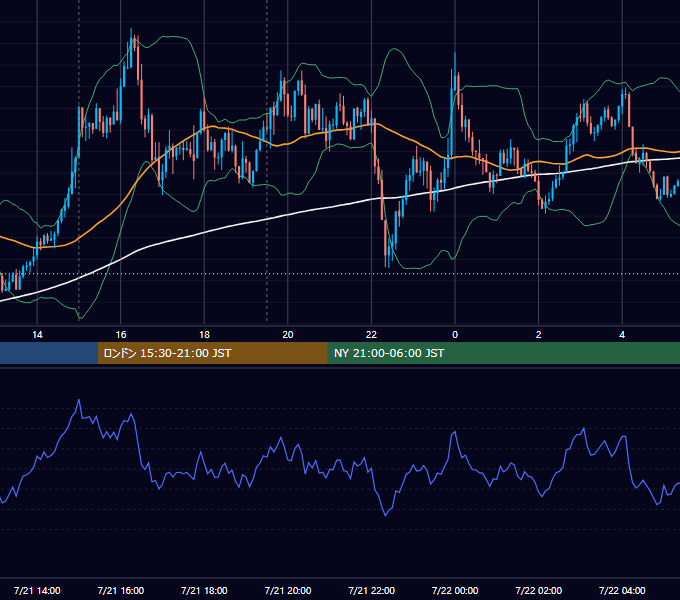Click the 20 hour axis label

click(x=288, y=335)
